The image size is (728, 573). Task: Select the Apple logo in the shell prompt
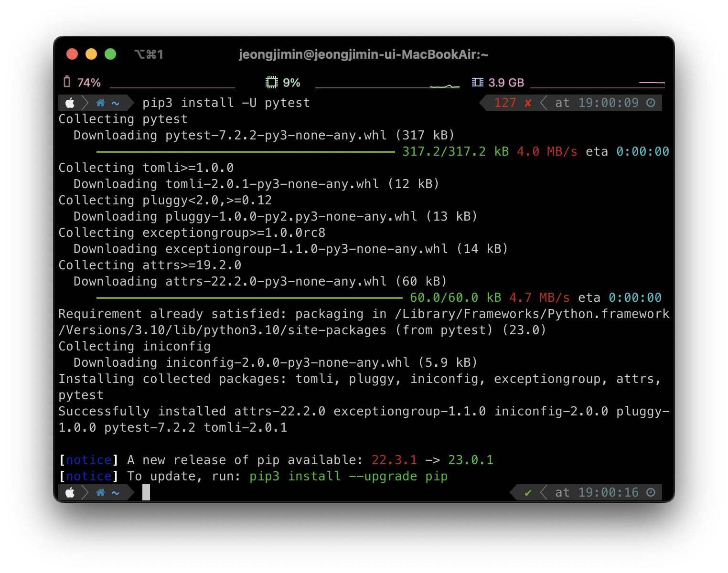tap(70, 103)
